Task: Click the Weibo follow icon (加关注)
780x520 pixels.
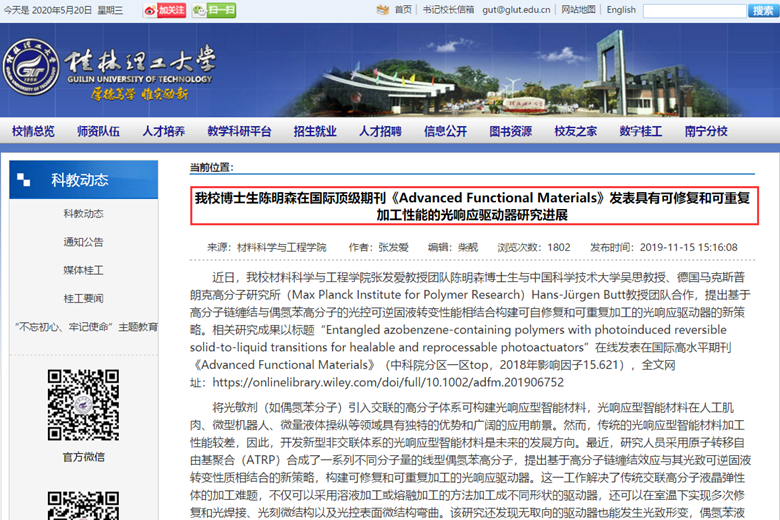Action: pyautogui.click(x=164, y=10)
